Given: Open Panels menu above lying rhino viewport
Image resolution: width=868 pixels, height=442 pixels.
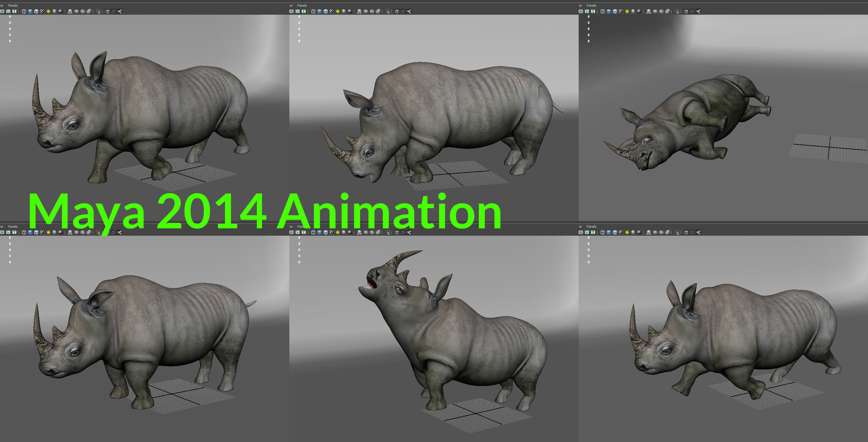Looking at the screenshot, I should tap(591, 6).
